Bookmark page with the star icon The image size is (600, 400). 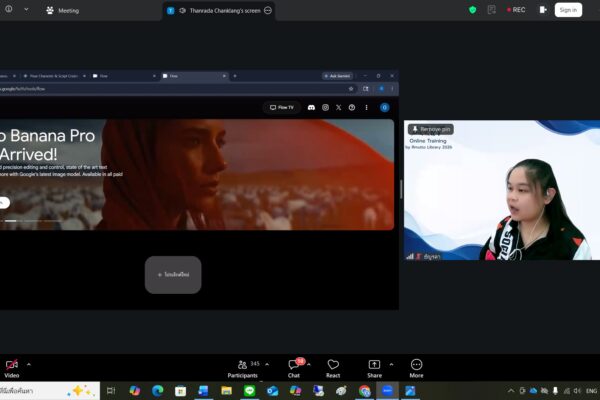351,89
